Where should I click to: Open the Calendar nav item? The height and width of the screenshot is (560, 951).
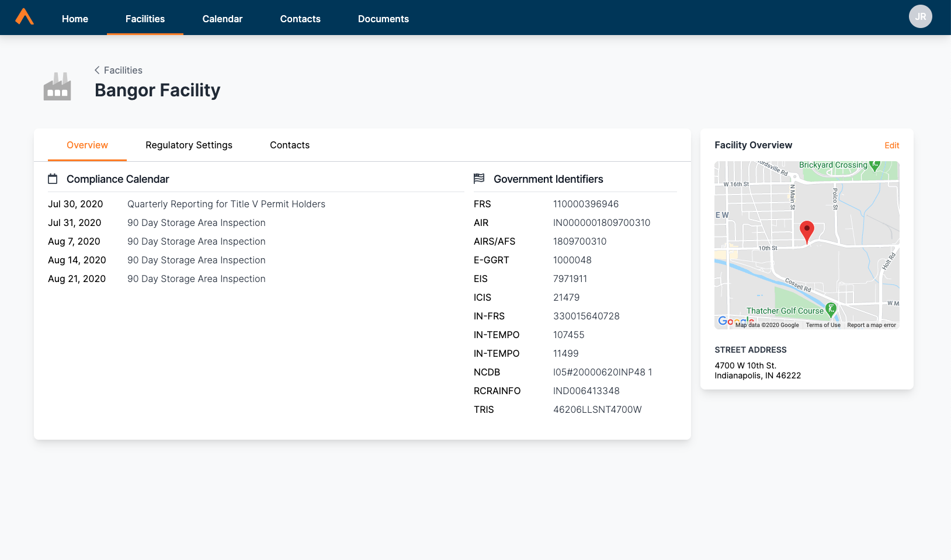(x=222, y=19)
